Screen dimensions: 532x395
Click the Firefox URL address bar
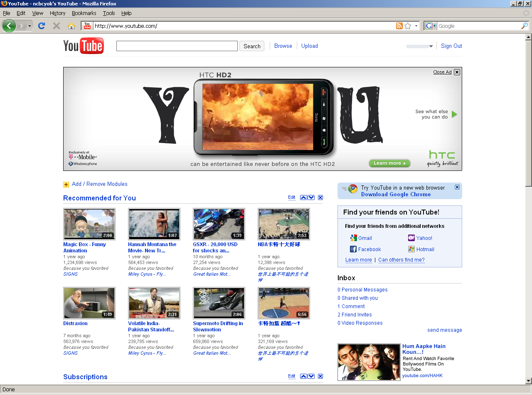coord(244,26)
